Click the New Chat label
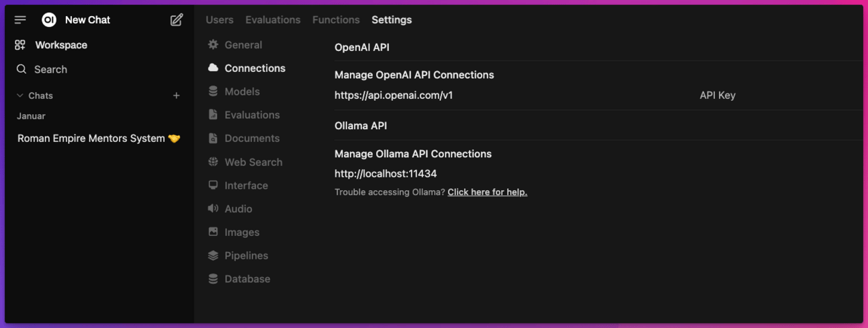Image resolution: width=868 pixels, height=328 pixels. coord(87,20)
